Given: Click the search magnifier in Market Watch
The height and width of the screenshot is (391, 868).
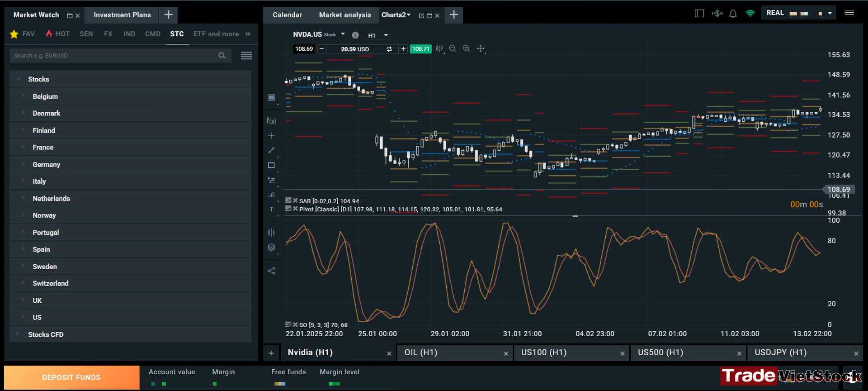Looking at the screenshot, I should [222, 56].
